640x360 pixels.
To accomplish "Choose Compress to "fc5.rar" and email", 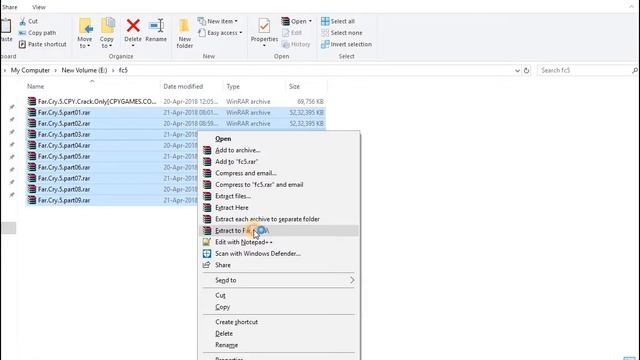I will (x=279, y=184).
